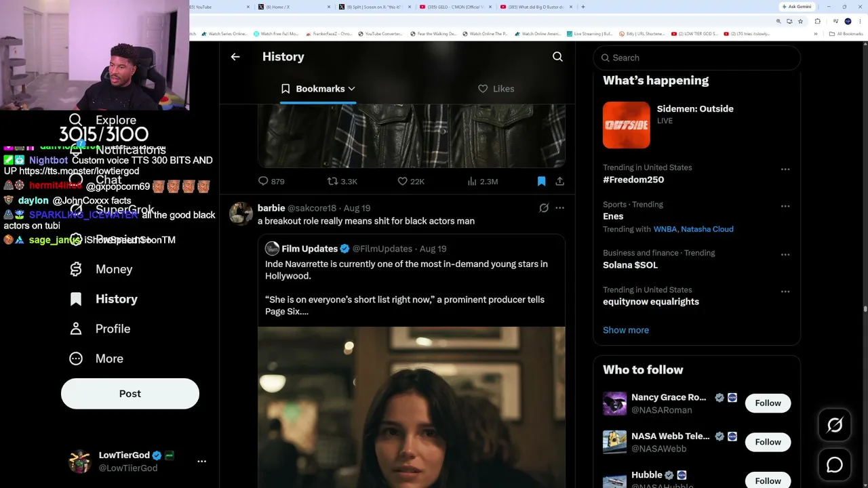The width and height of the screenshot is (868, 488).
Task: Open more options on barbie's post
Action: tap(559, 208)
